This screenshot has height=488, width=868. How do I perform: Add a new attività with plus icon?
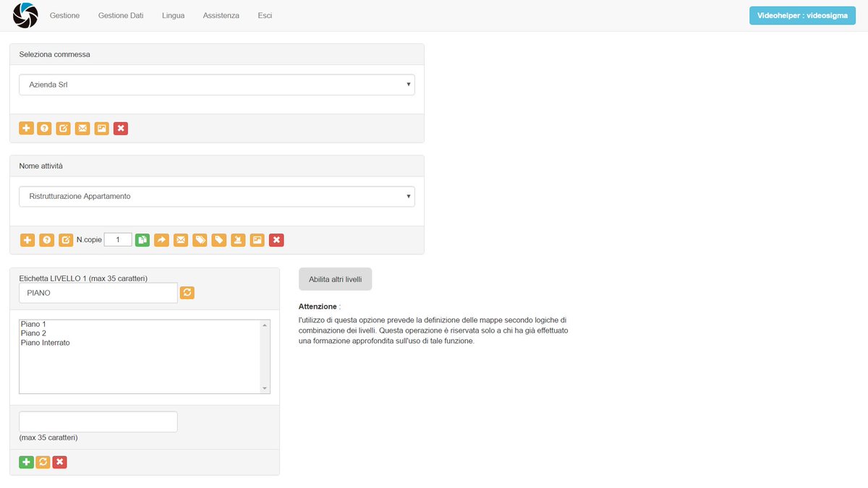[27, 239]
